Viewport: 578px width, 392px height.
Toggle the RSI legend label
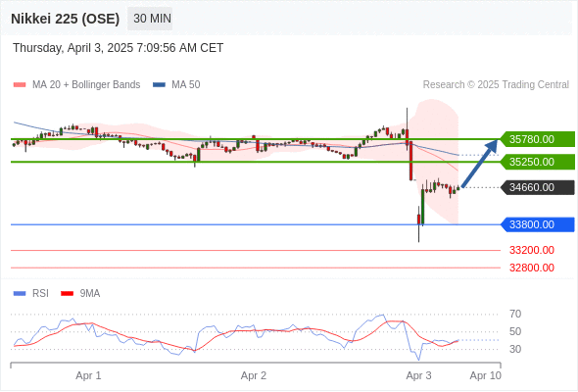click(x=40, y=294)
